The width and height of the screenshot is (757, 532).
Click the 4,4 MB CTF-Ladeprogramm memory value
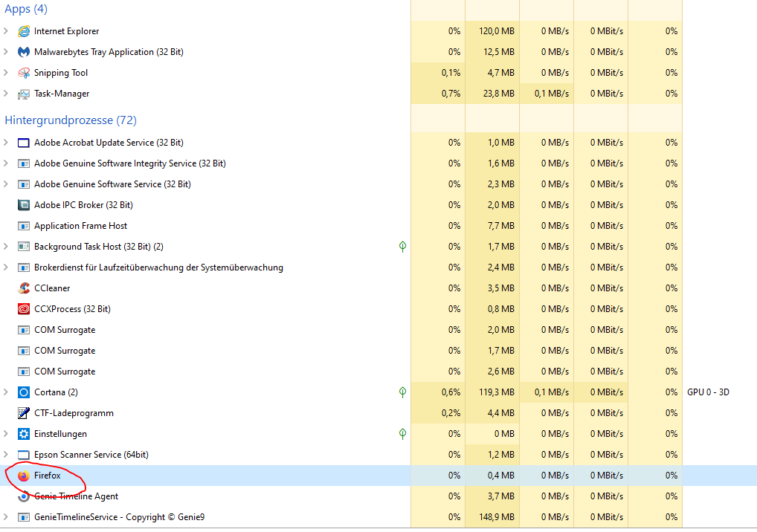[501, 413]
